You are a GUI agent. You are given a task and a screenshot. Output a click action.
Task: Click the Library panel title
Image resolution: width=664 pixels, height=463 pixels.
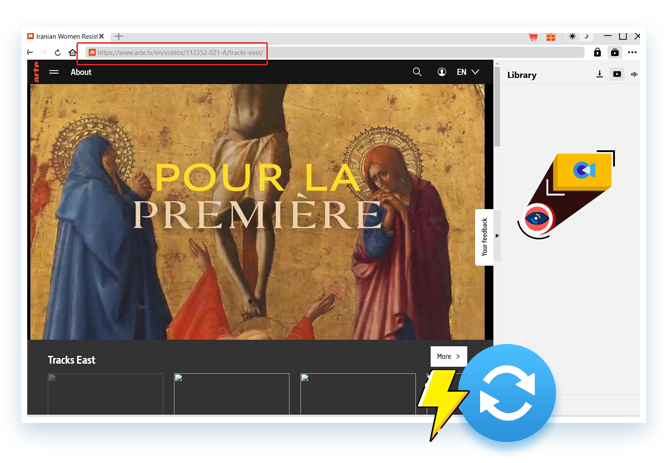pyautogui.click(x=522, y=75)
